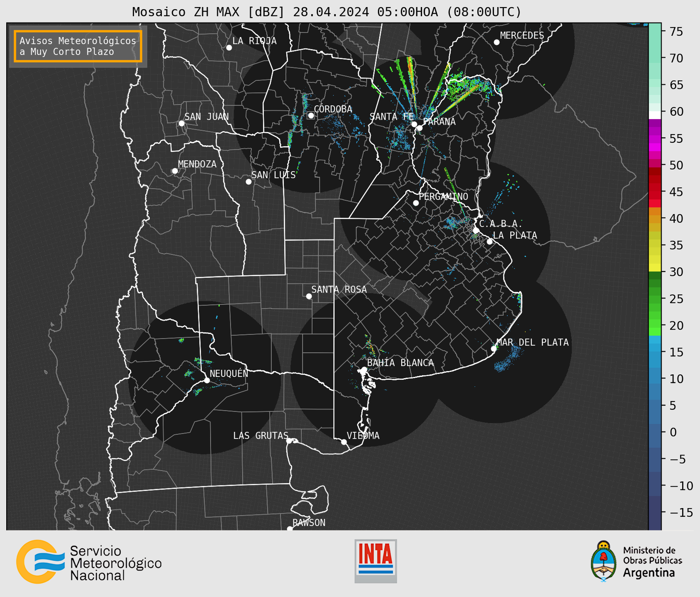Screen dimensions: 700x597
Task: Click the MERCEDES label text
Action: [x=522, y=36]
